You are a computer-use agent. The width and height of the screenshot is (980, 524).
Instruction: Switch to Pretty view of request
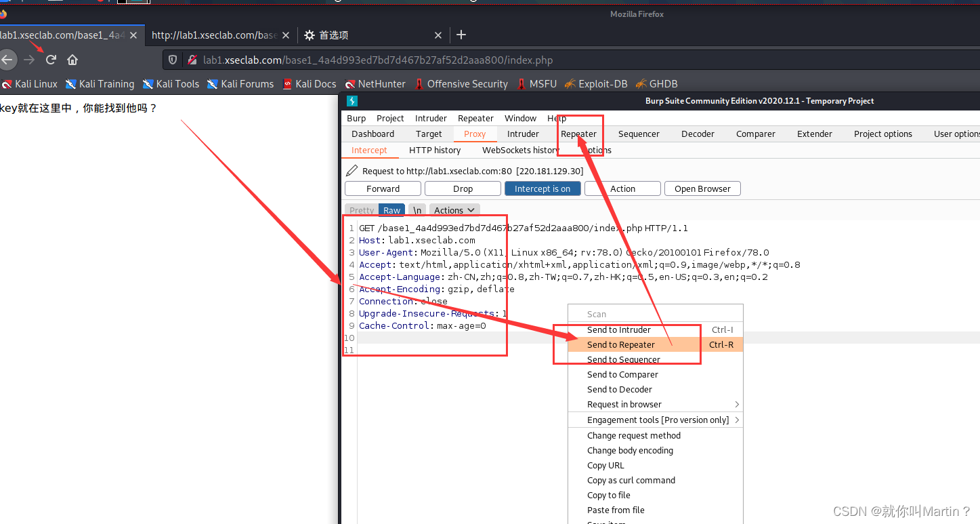(362, 210)
